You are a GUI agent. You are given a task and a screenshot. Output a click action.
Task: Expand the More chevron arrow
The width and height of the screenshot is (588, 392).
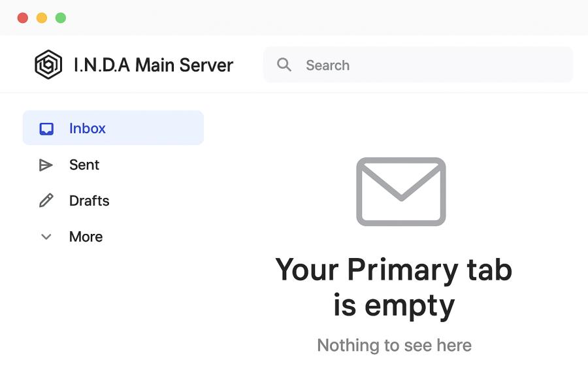coord(46,237)
